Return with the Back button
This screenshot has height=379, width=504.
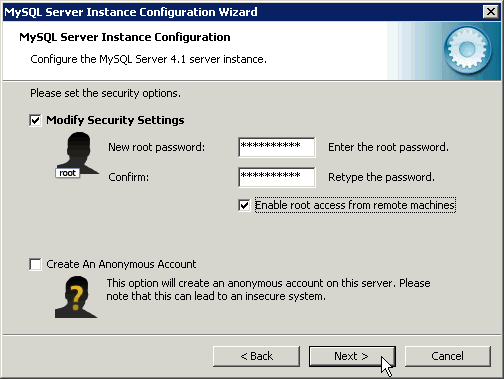pyautogui.click(x=256, y=356)
